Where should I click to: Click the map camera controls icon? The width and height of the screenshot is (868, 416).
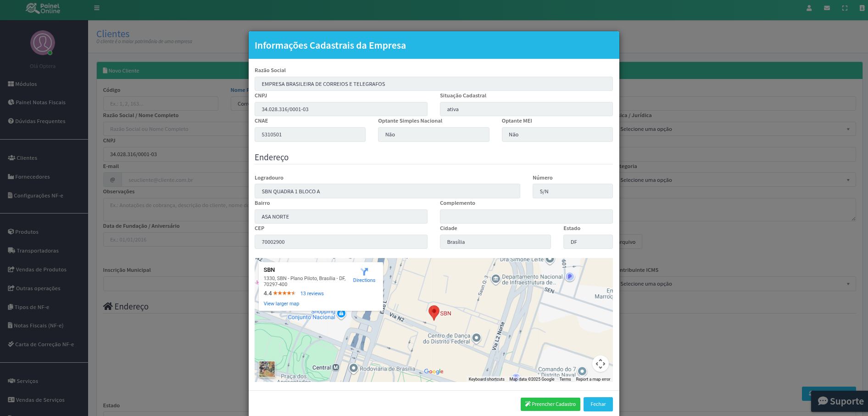pyautogui.click(x=600, y=364)
